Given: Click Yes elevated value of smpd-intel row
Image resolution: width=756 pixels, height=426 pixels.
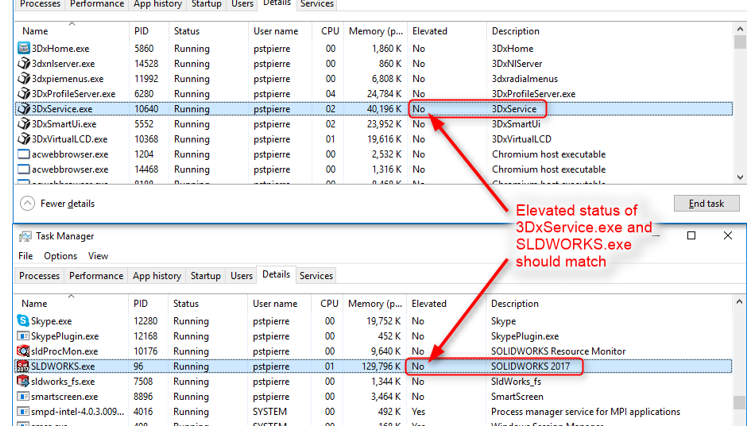Looking at the screenshot, I should [418, 412].
